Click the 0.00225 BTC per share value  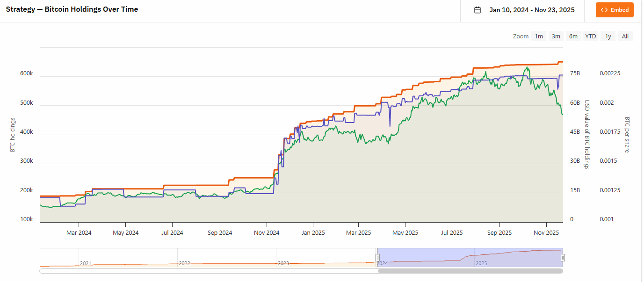coord(610,73)
